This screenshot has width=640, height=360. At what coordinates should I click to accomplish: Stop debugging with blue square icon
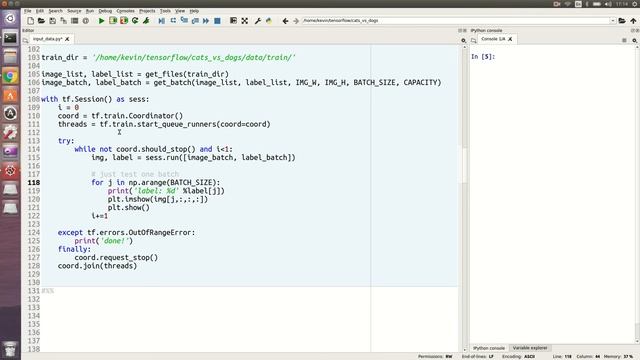coord(217,20)
